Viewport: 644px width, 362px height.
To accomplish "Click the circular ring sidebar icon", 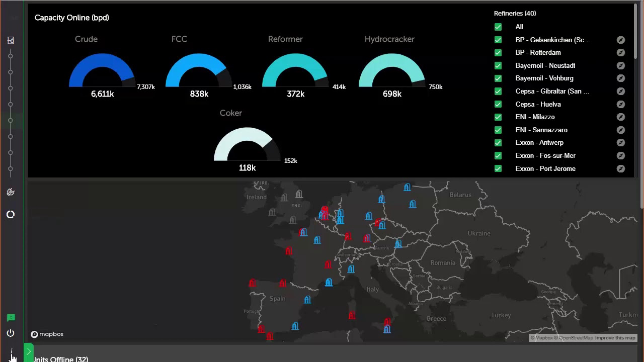I will point(11,215).
